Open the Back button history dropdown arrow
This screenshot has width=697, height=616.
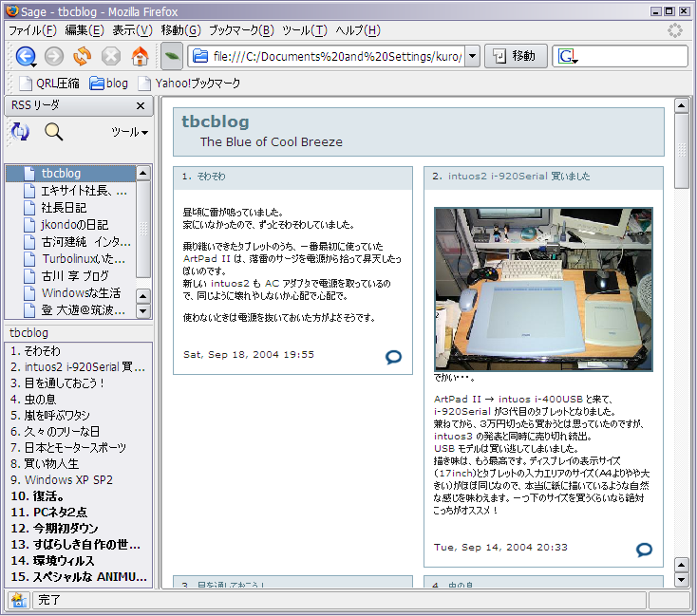[34, 65]
